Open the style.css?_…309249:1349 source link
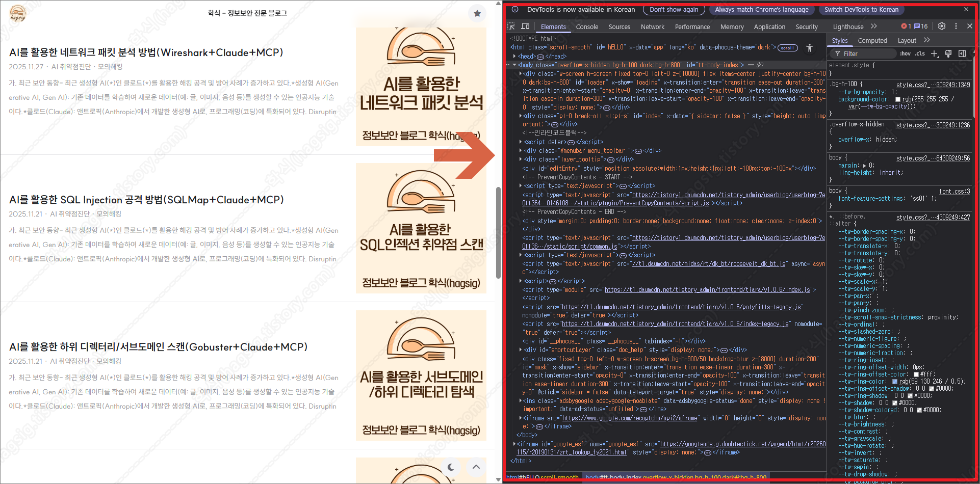980x484 pixels. 933,85
